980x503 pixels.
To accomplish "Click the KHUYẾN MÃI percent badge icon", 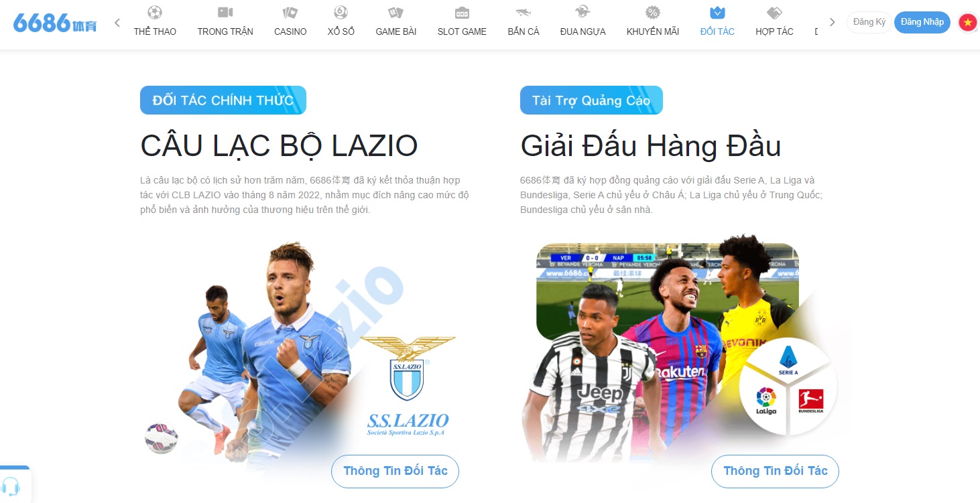I will [x=653, y=12].
